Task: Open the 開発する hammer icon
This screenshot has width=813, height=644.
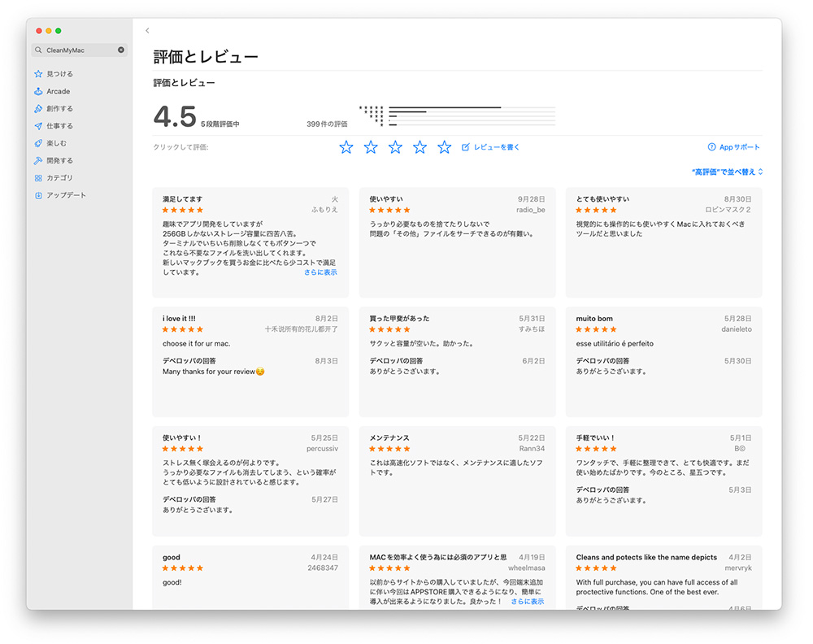Action: pyautogui.click(x=38, y=160)
